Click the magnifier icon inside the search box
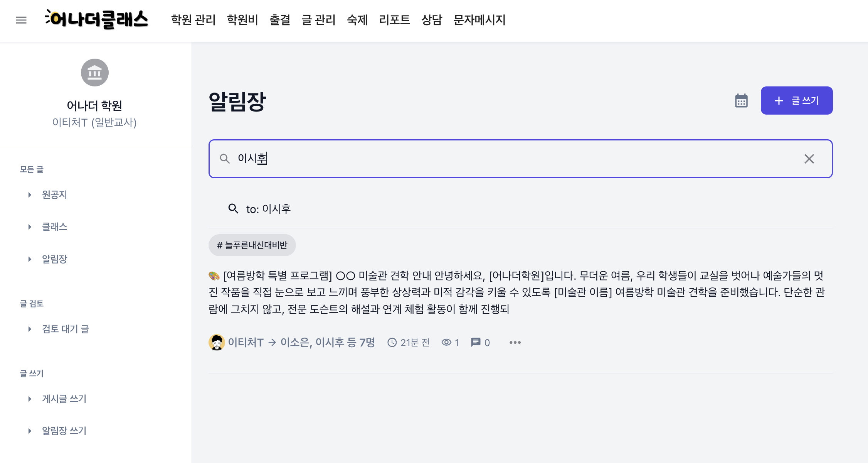This screenshot has height=463, width=868. [x=225, y=159]
